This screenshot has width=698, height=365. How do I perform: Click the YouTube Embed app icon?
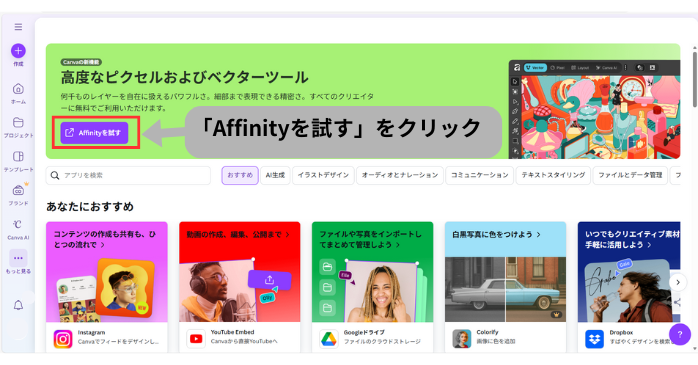coord(196,339)
